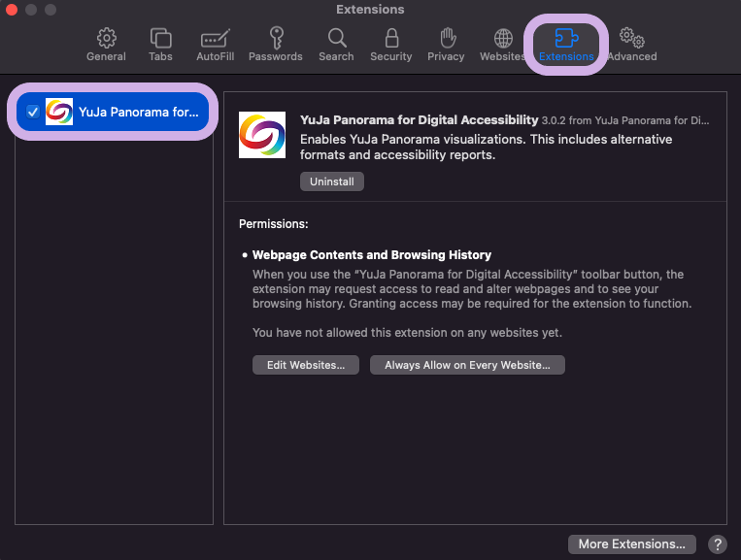Click Edit Websites button
The image size is (741, 560).
pos(306,365)
